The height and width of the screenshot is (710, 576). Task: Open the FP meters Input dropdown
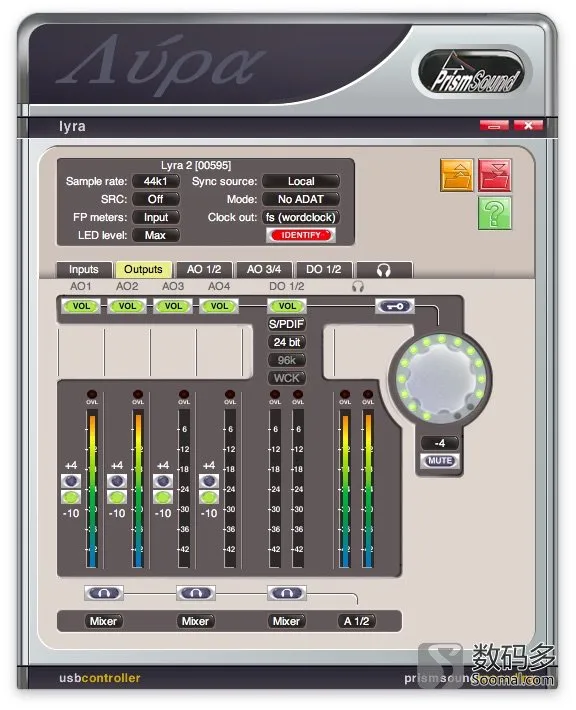coord(156,217)
